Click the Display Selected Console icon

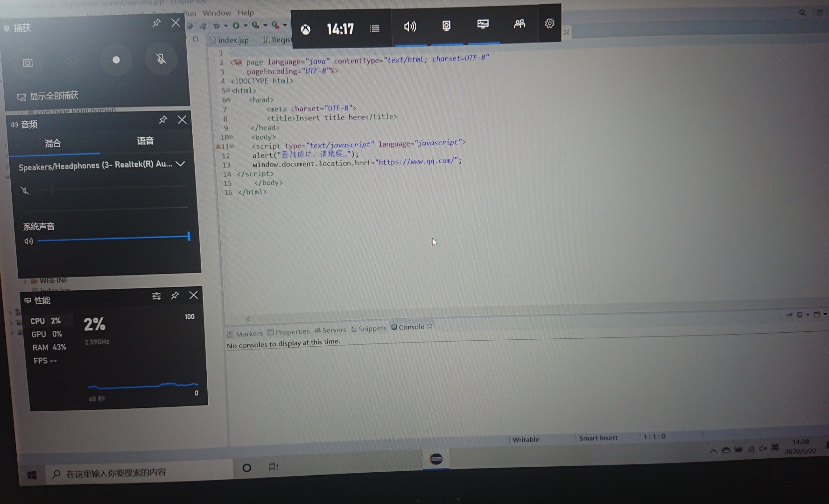click(x=800, y=315)
